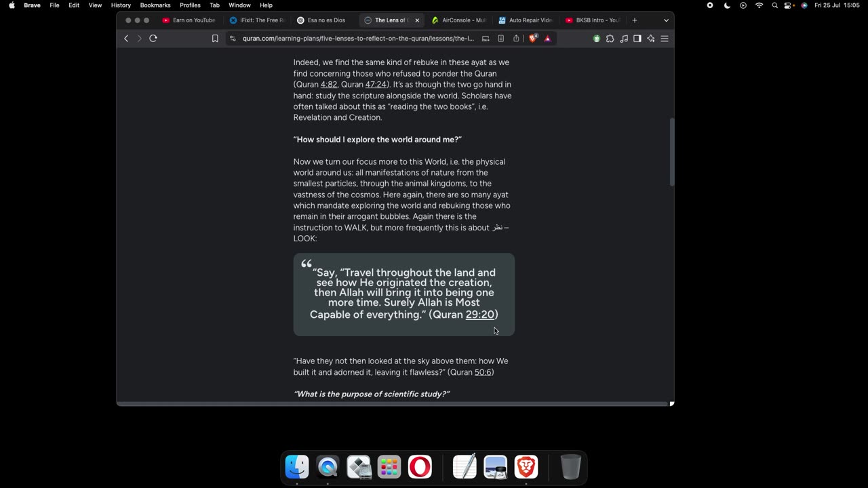The height and width of the screenshot is (488, 868).
Task: Reload the current quran.com page
Action: coord(153,39)
